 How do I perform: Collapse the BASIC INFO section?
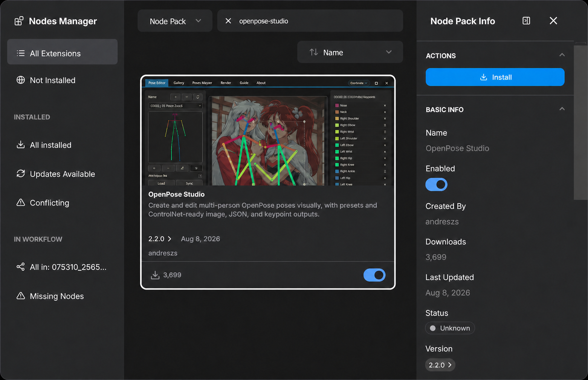coord(562,109)
